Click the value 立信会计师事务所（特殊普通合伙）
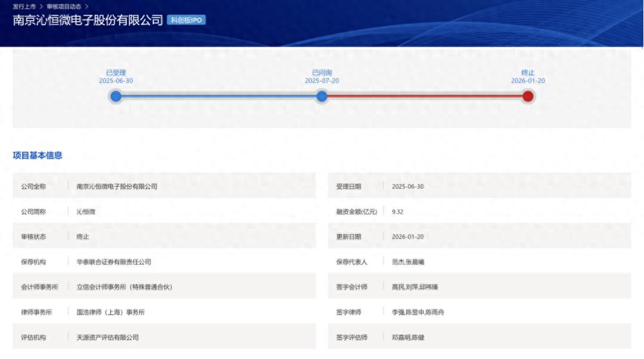The image size is (644, 359). [124, 287]
